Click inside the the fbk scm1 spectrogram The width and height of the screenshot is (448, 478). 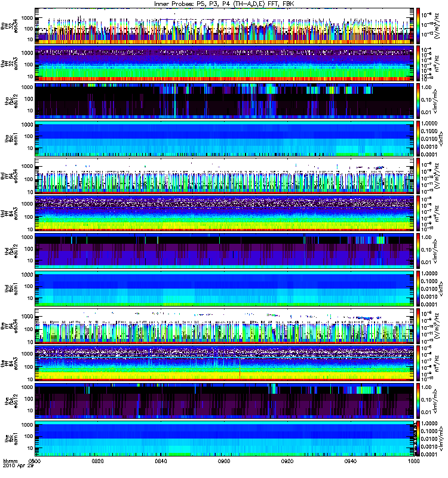click(225, 439)
